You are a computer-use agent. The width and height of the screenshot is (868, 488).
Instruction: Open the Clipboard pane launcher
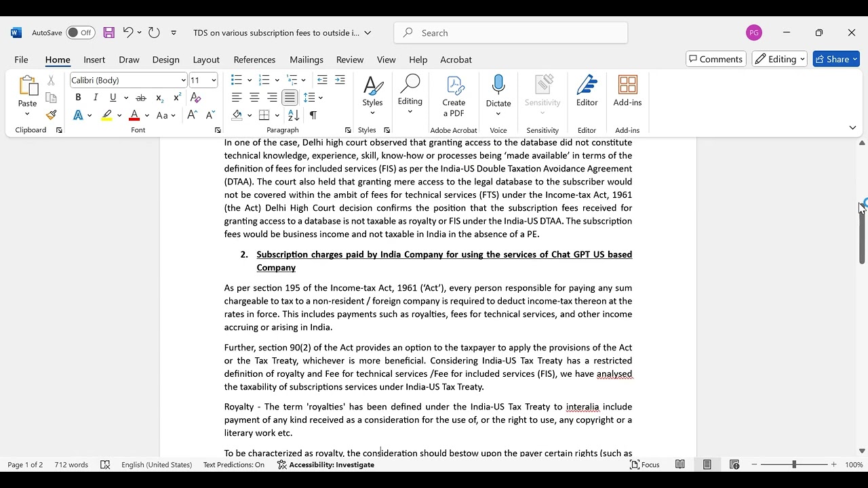click(59, 130)
